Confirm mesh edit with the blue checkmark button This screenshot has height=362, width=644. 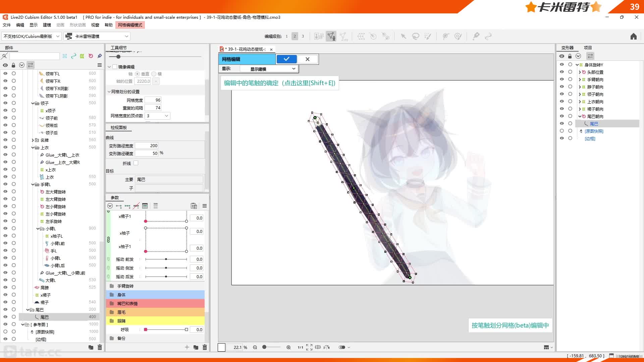[x=286, y=59]
